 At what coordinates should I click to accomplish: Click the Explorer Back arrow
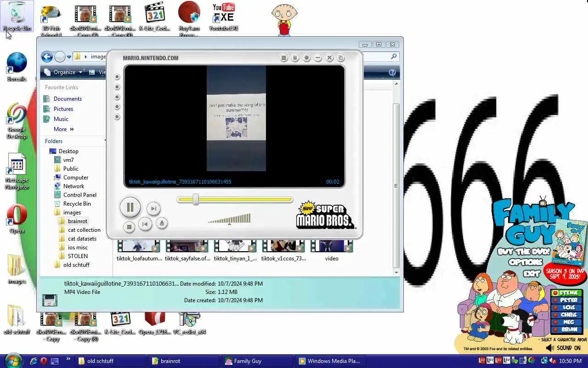coord(47,57)
